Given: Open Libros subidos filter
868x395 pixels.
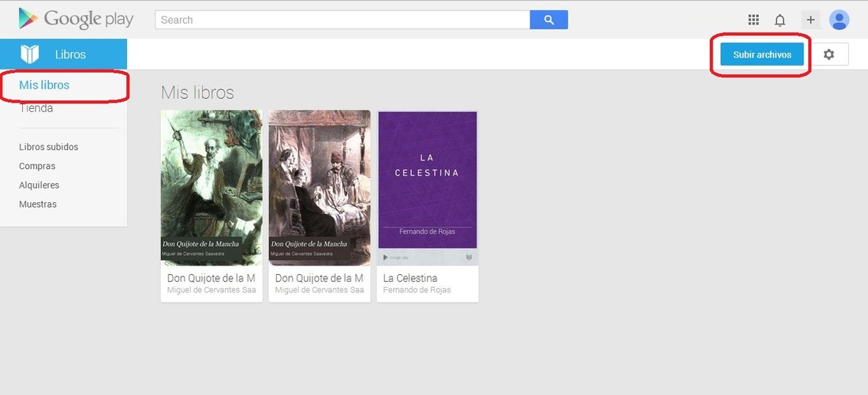Looking at the screenshot, I should coord(49,147).
